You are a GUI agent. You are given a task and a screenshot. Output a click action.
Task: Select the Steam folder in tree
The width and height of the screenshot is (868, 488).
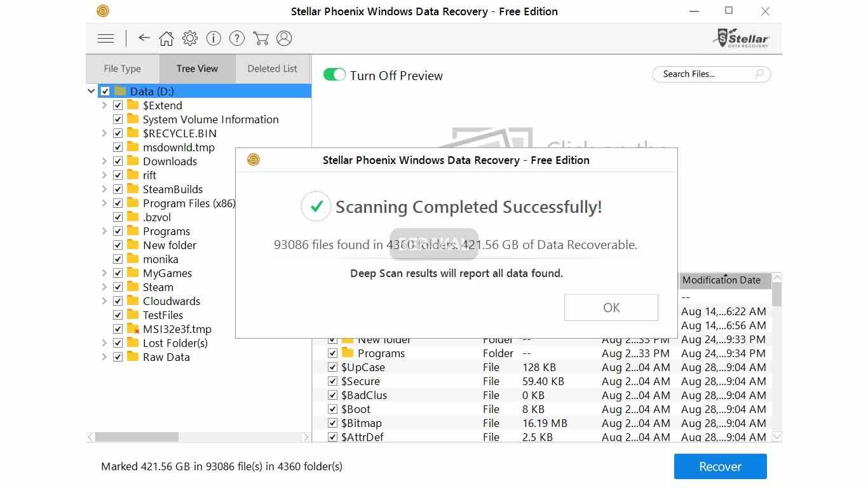[158, 287]
